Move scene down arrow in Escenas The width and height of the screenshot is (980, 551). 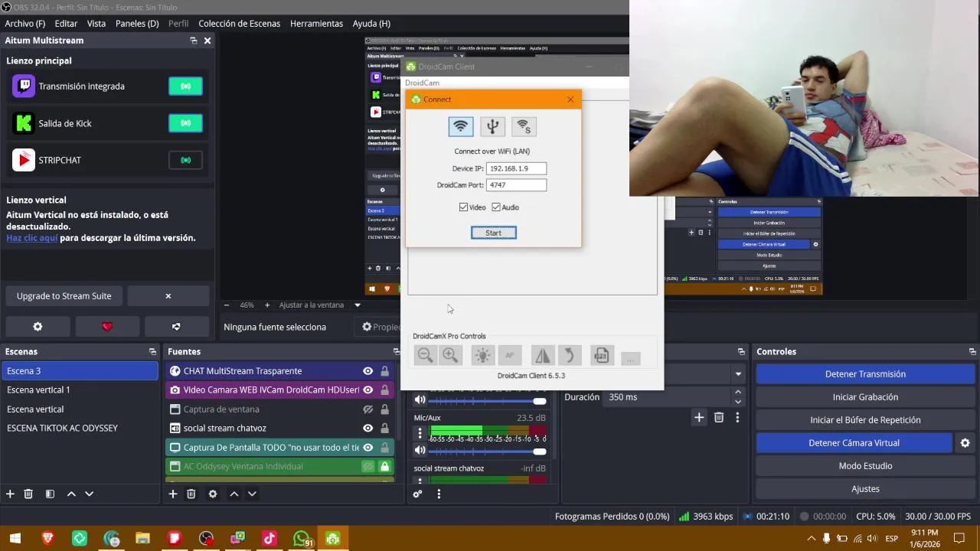pyautogui.click(x=89, y=494)
